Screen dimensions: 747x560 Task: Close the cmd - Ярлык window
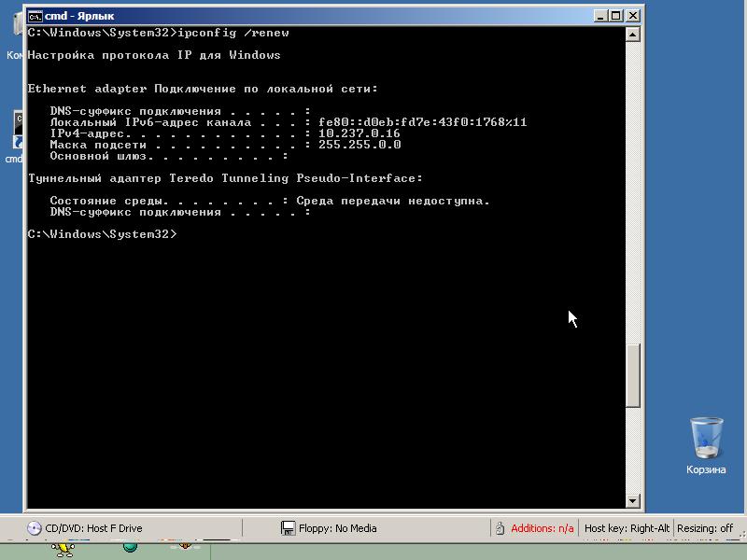(x=633, y=16)
